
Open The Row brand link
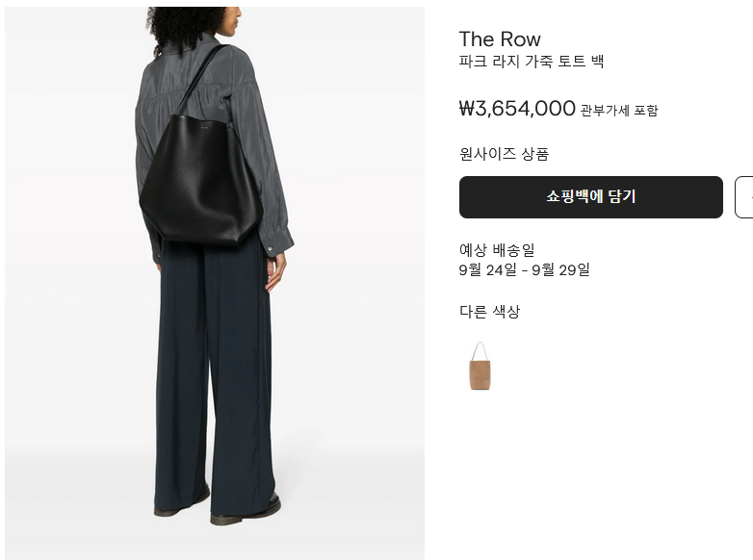point(500,39)
